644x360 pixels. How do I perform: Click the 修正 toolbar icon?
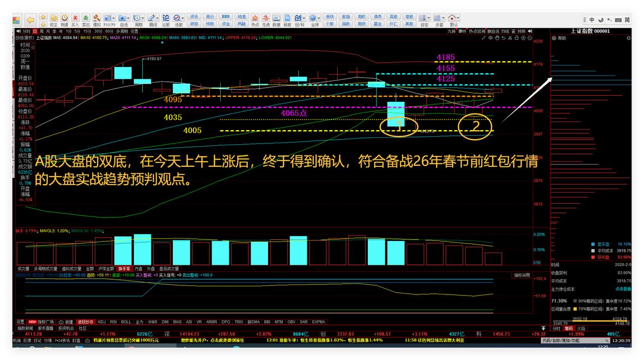click(53, 18)
